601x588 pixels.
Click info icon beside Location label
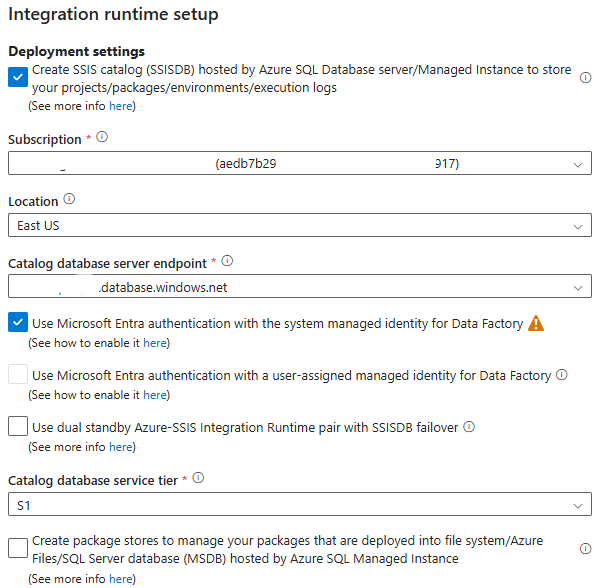pyautogui.click(x=69, y=199)
